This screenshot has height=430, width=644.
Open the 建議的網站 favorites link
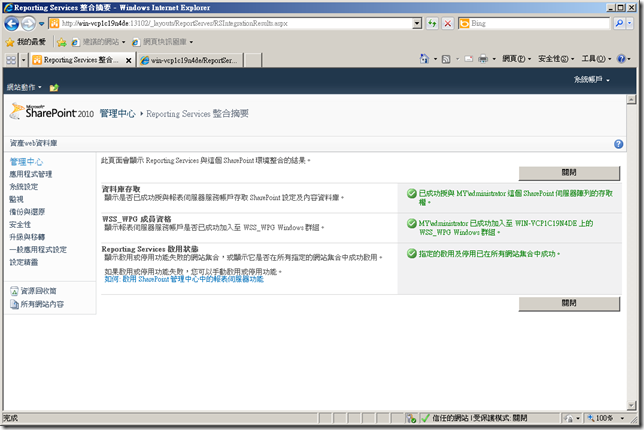click(98, 42)
